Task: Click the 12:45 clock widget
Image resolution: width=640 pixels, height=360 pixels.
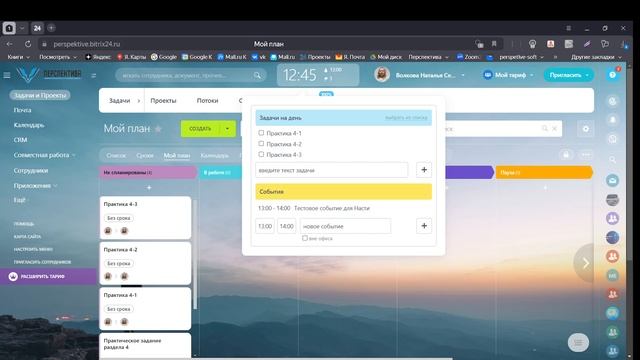Action: 318,75
